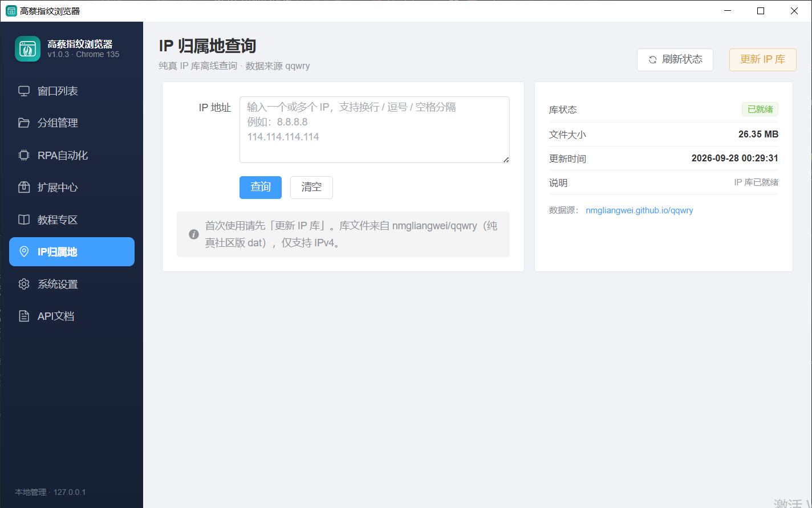Select the active IP归属地 menu entry
Screen dimensions: 812x508
point(72,251)
